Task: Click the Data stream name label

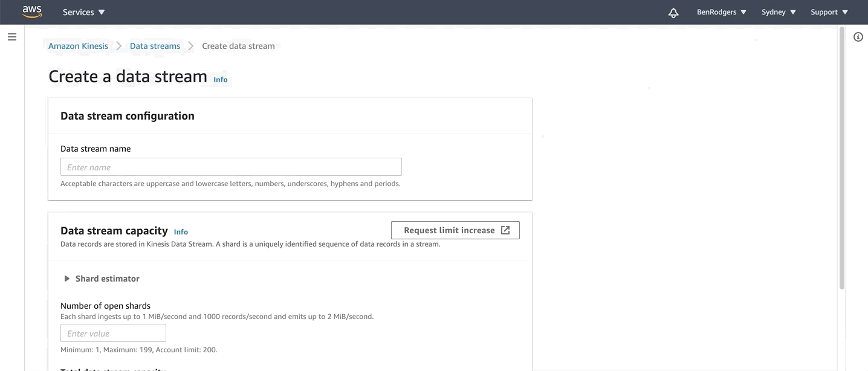Action: [96, 149]
